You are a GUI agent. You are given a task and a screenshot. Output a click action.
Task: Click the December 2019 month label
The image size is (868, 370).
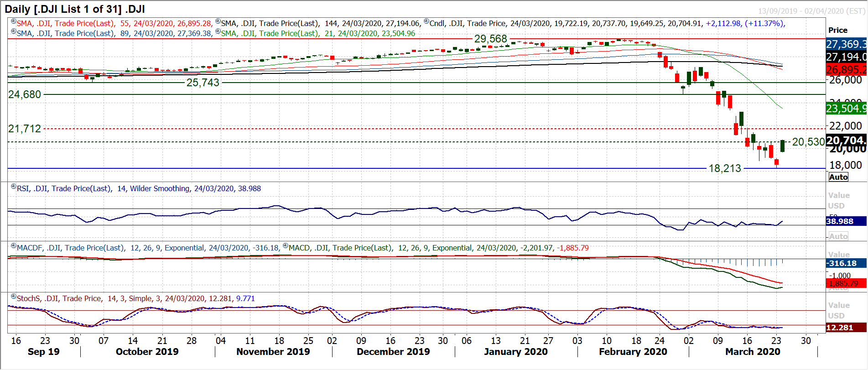(x=393, y=352)
